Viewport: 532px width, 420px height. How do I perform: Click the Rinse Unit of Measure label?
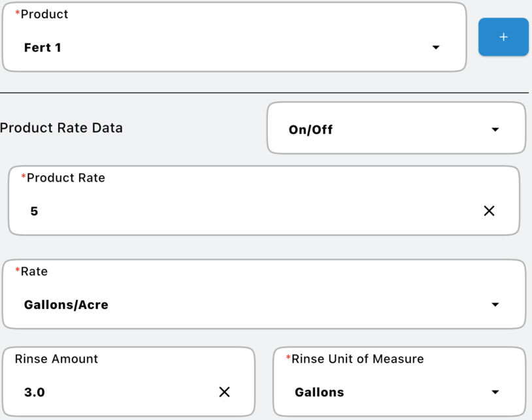(x=357, y=359)
